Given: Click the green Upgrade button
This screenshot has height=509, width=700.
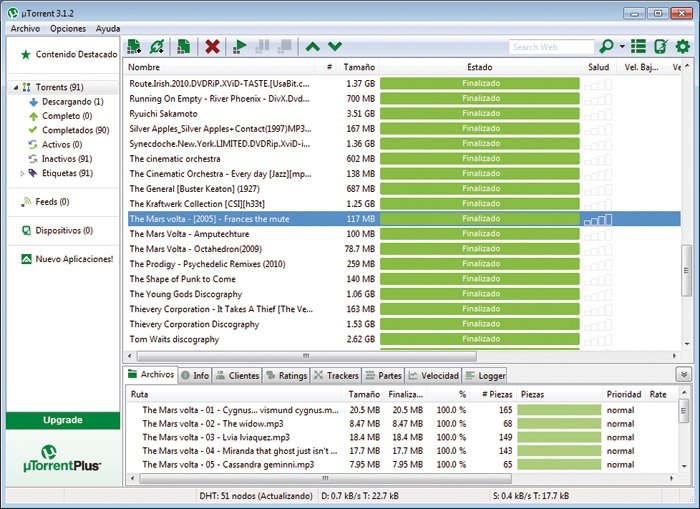Looking at the screenshot, I should point(63,420).
